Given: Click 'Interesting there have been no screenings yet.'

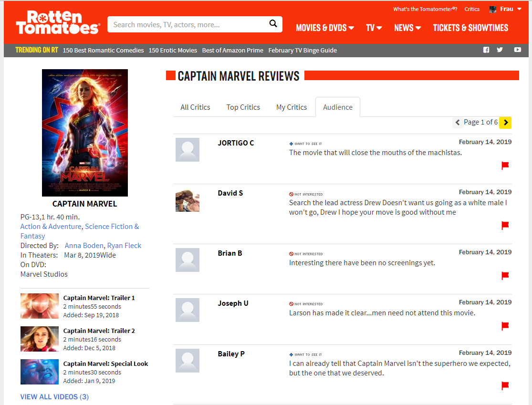Looking at the screenshot, I should (x=362, y=263).
